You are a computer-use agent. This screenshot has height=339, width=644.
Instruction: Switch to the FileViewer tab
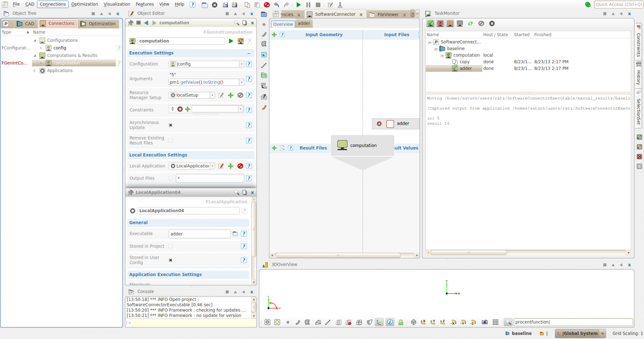(x=388, y=14)
